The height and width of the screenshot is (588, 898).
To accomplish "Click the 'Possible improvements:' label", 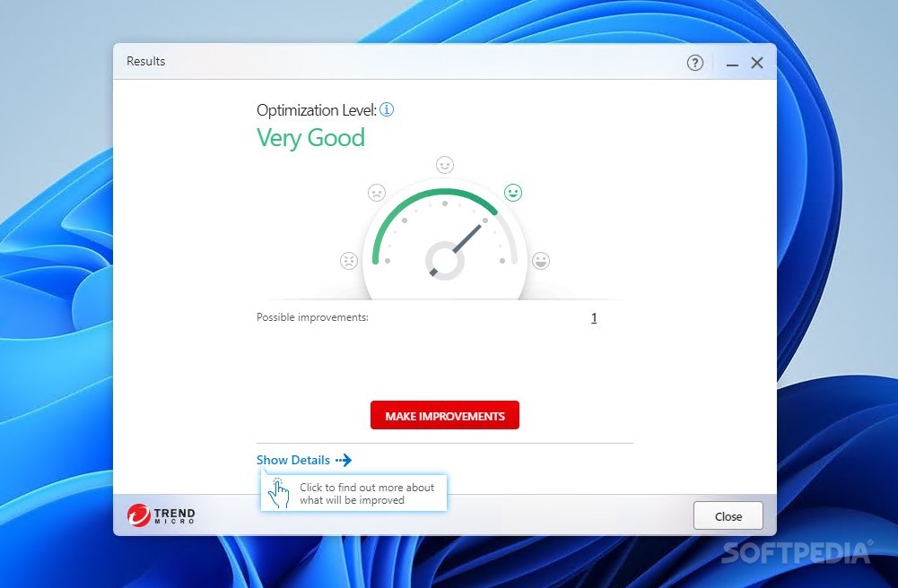I will coord(313,317).
